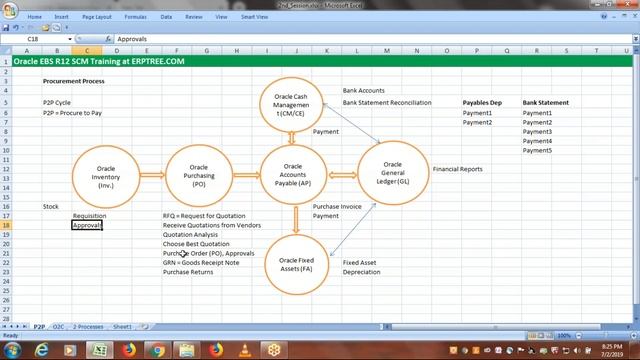Click the first sheet navigation arrow
Image resolution: width=640 pixels, height=360 pixels.
pos(4,327)
